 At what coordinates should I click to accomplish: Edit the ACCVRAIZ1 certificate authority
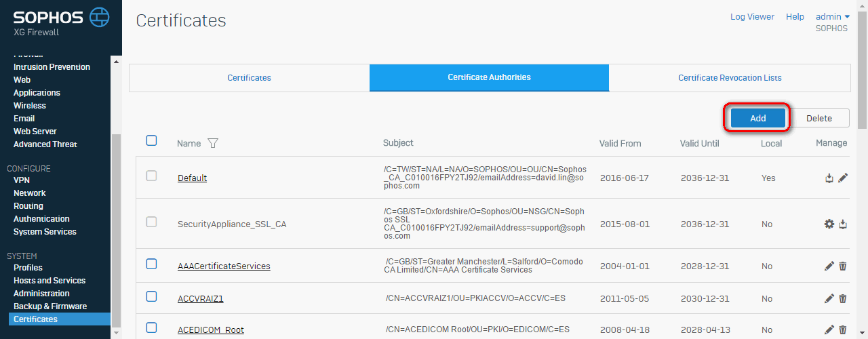tap(829, 298)
